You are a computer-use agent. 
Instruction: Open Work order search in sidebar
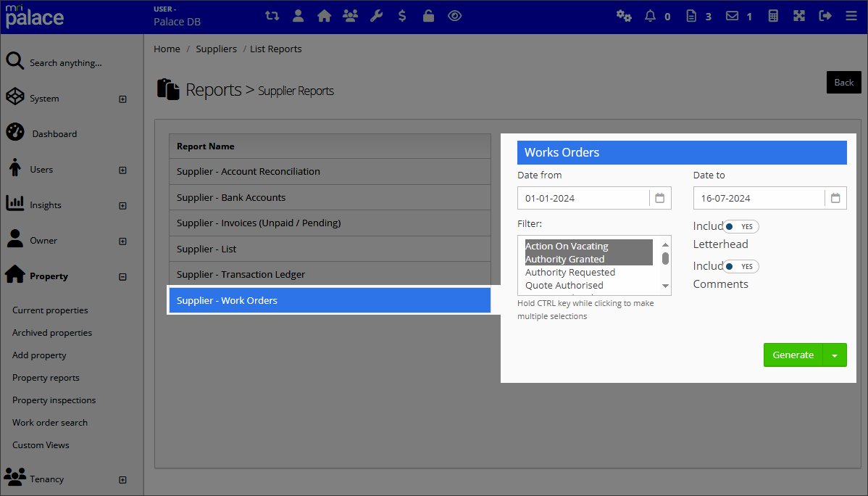point(50,422)
